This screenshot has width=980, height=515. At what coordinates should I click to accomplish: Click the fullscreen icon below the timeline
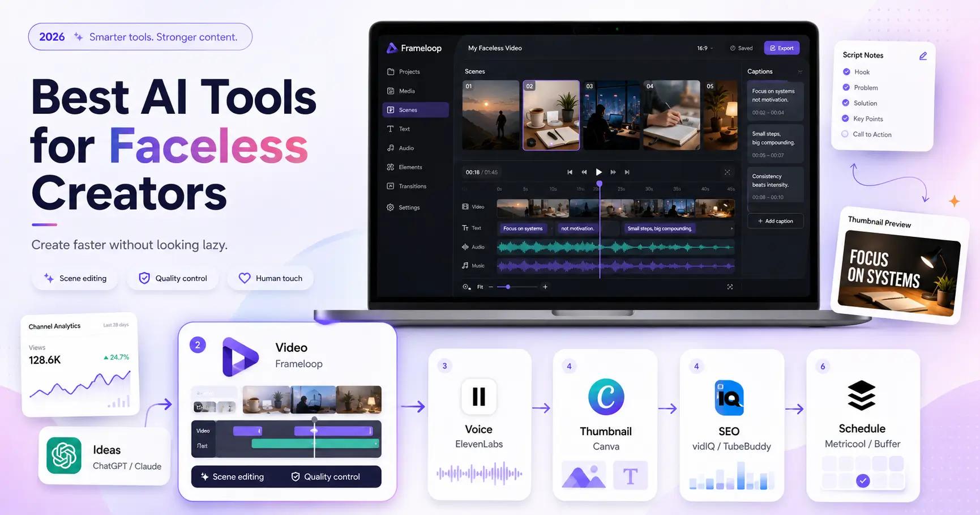click(730, 287)
